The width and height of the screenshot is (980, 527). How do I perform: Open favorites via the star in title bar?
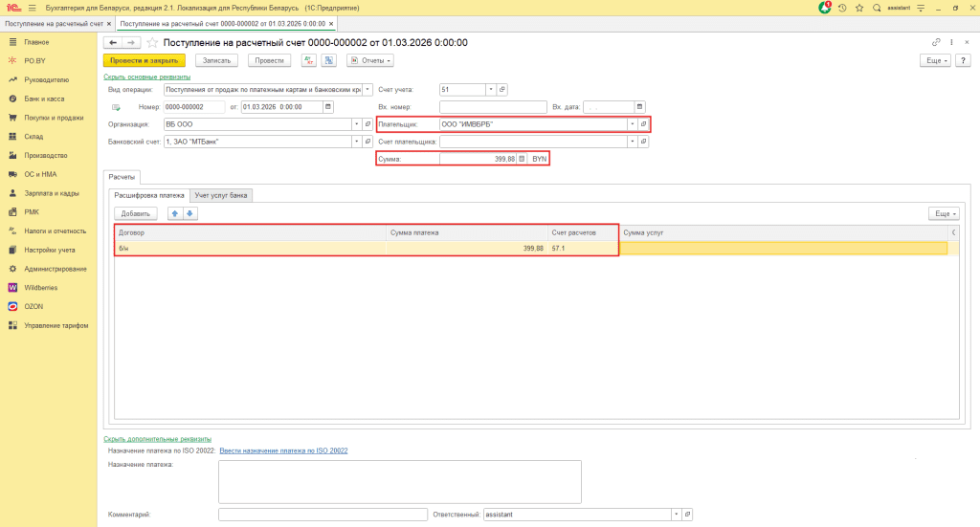coord(858,8)
